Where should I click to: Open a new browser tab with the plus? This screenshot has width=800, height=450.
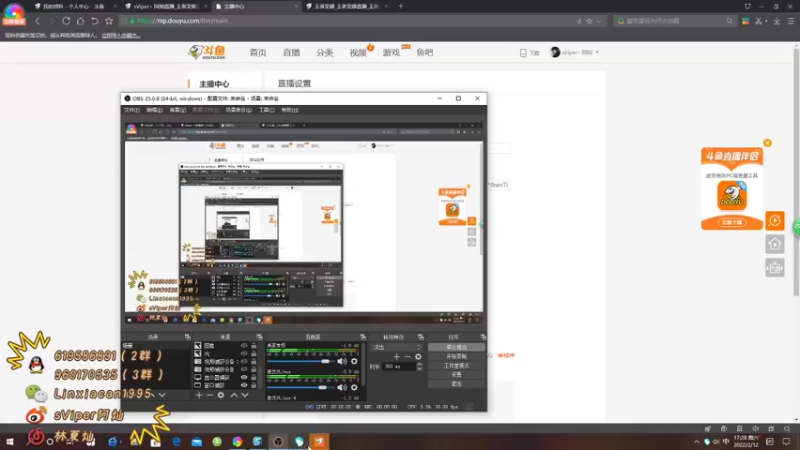401,6
